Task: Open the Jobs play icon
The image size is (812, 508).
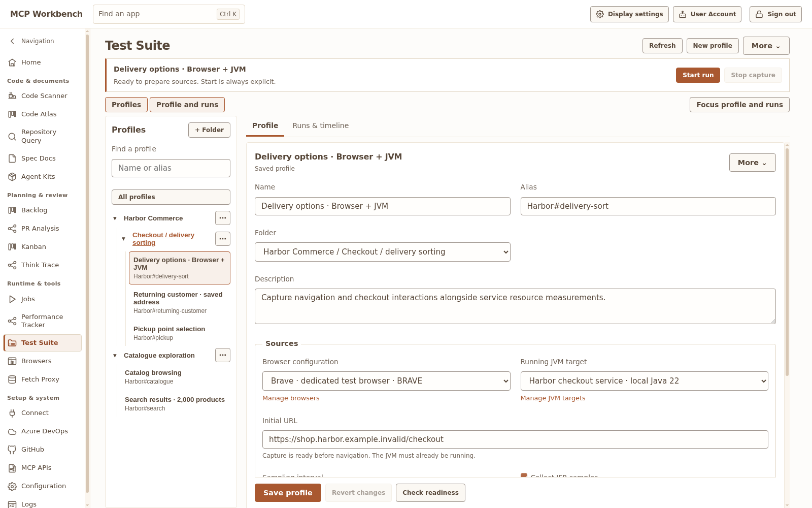Action: click(12, 299)
